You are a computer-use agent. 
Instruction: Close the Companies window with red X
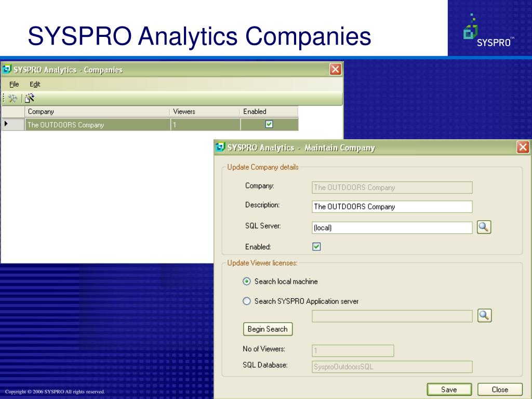point(335,69)
